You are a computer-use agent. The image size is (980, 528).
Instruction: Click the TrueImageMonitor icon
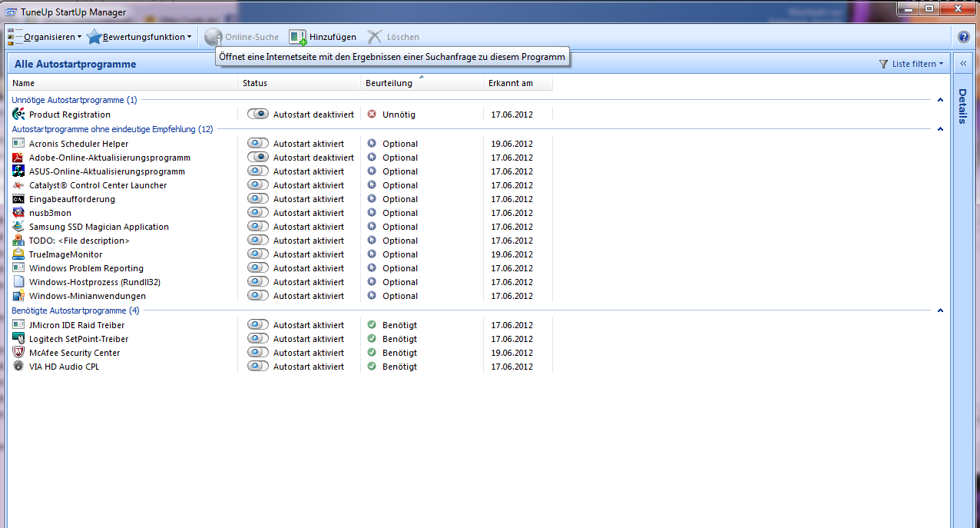point(18,254)
